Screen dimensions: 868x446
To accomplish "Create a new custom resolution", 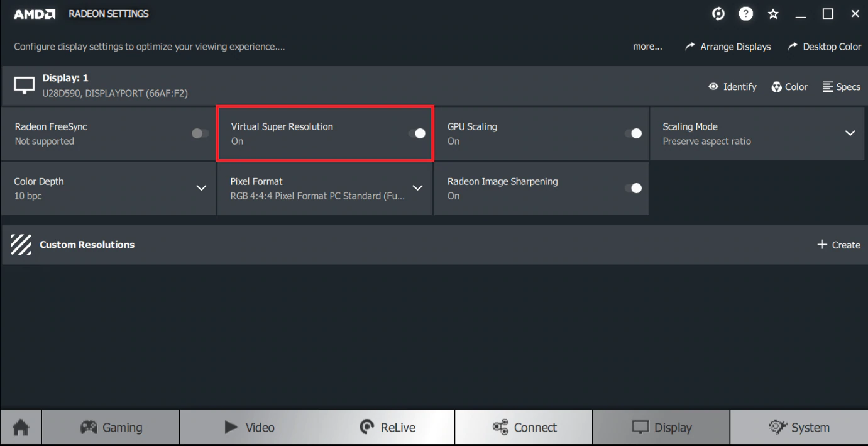I will coord(838,245).
